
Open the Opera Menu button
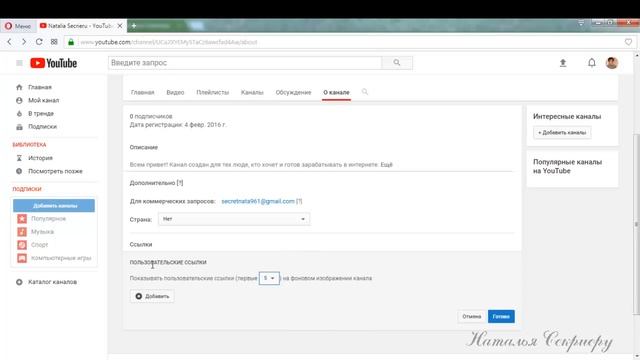(17, 26)
